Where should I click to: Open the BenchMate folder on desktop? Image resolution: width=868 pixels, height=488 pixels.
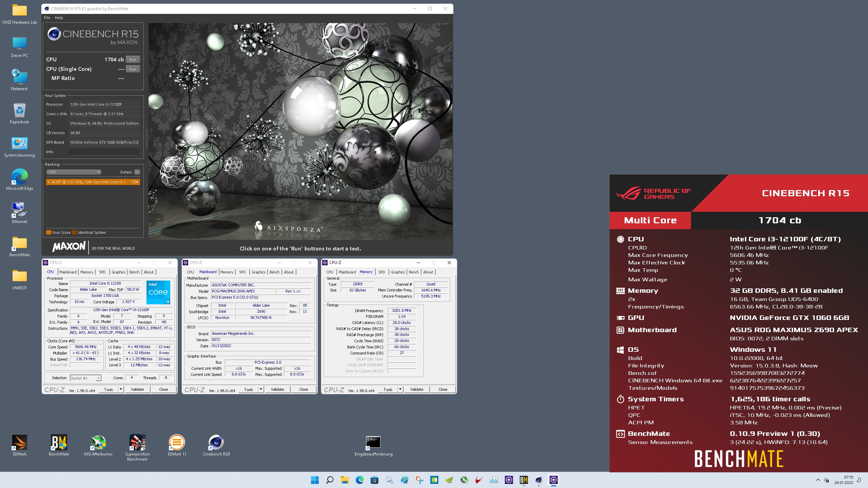click(x=19, y=246)
